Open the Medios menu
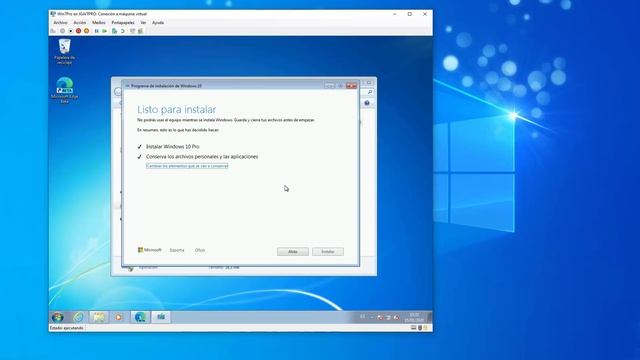Screen dimensions: 640x360 coord(98,23)
